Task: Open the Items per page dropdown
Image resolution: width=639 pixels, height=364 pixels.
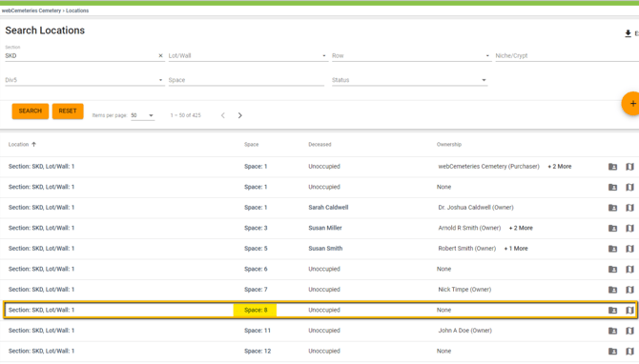Action: 143,115
